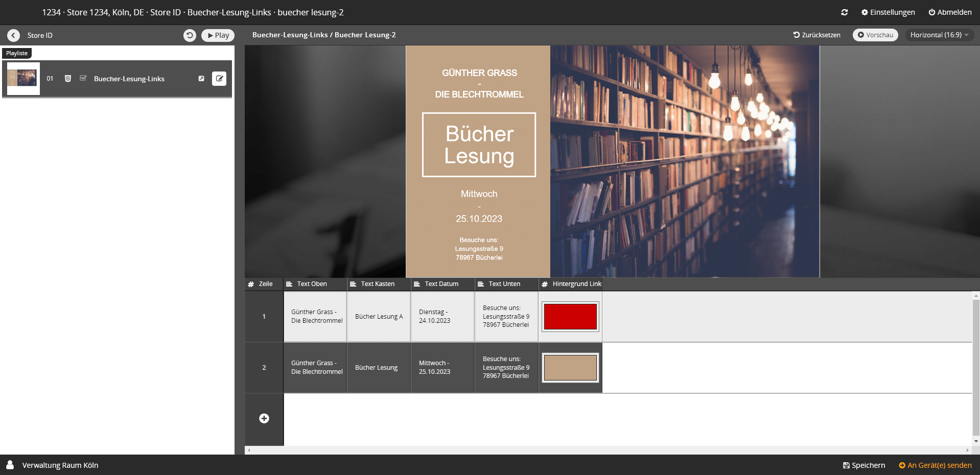Click the refresh icon in top bar

coord(845,12)
